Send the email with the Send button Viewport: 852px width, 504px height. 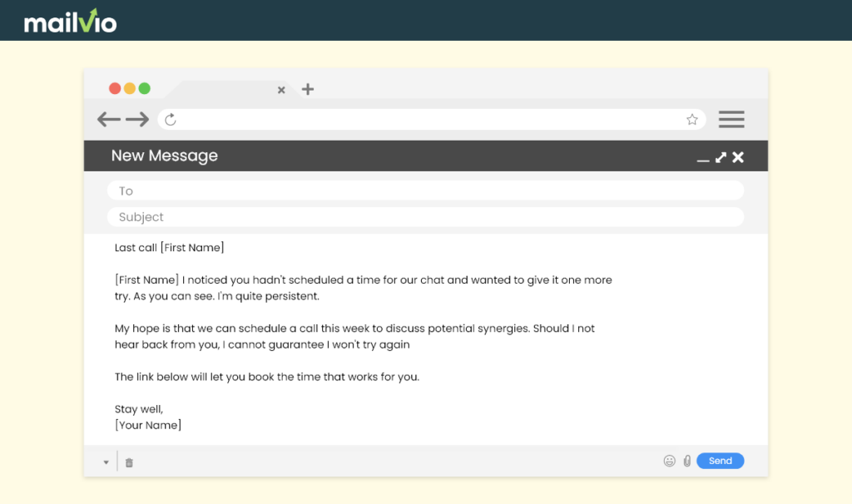click(x=720, y=461)
